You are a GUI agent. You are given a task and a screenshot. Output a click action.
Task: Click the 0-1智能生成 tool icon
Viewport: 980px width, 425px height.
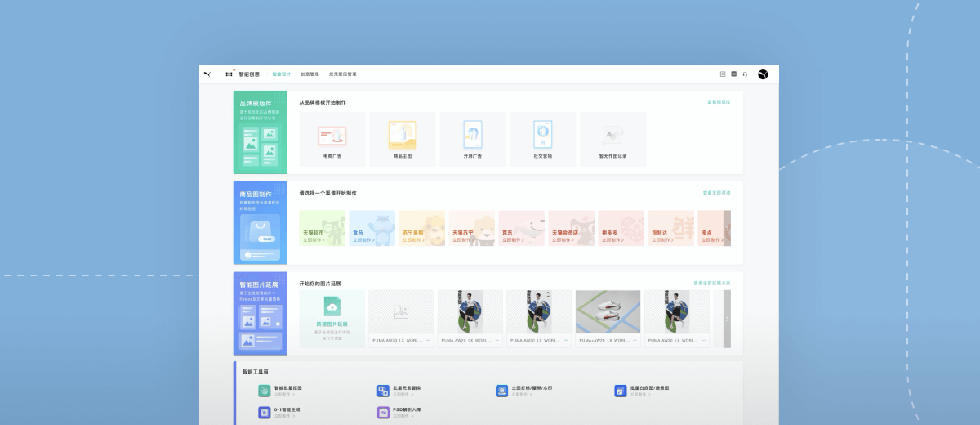pos(265,413)
